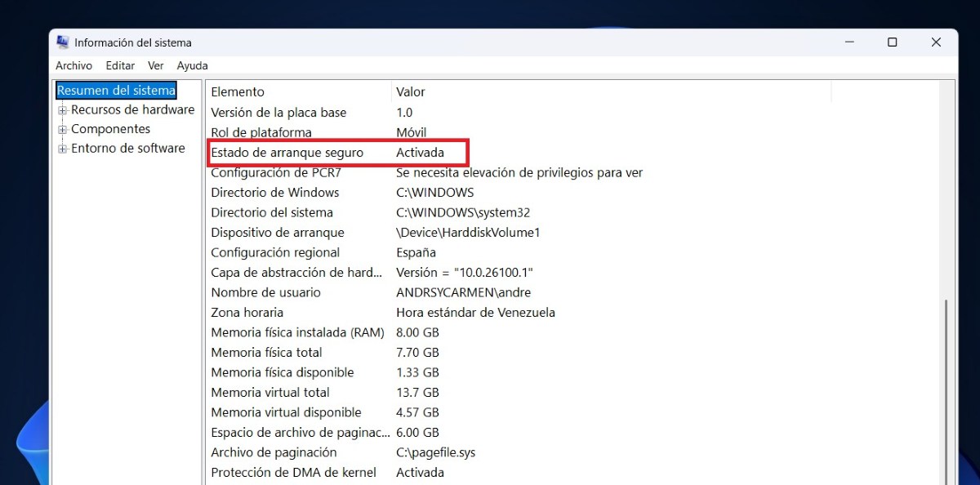The width and height of the screenshot is (980, 485).
Task: Click the Información del sistema title icon
Action: pos(63,42)
